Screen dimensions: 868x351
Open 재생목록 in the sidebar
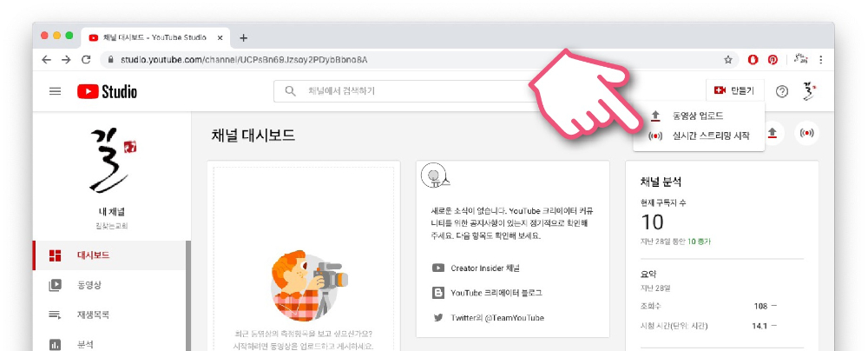coord(93,314)
